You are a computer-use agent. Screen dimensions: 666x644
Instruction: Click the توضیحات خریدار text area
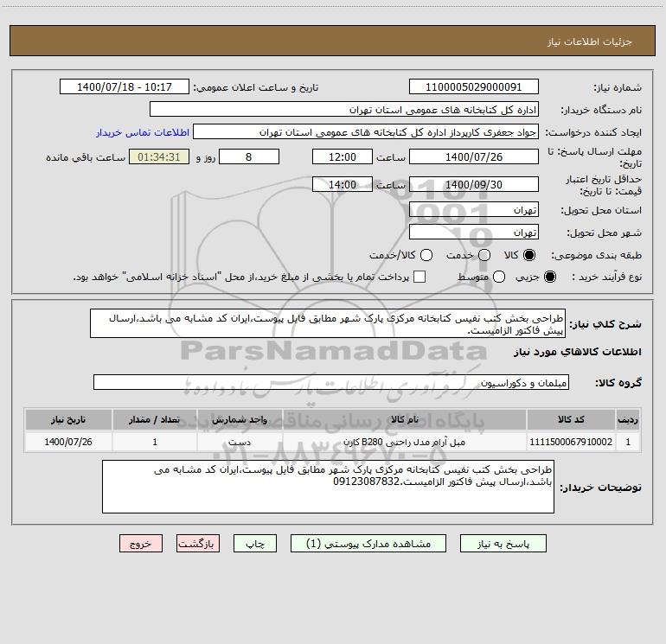point(328,487)
